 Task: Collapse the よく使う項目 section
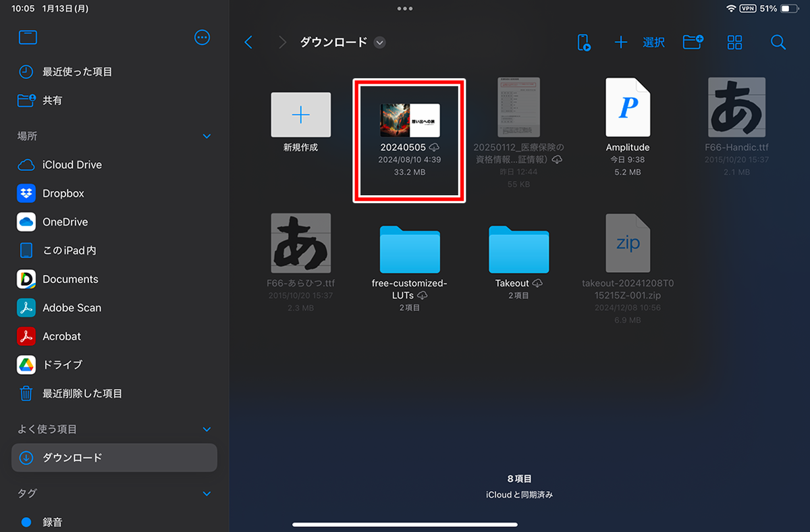[x=207, y=429]
